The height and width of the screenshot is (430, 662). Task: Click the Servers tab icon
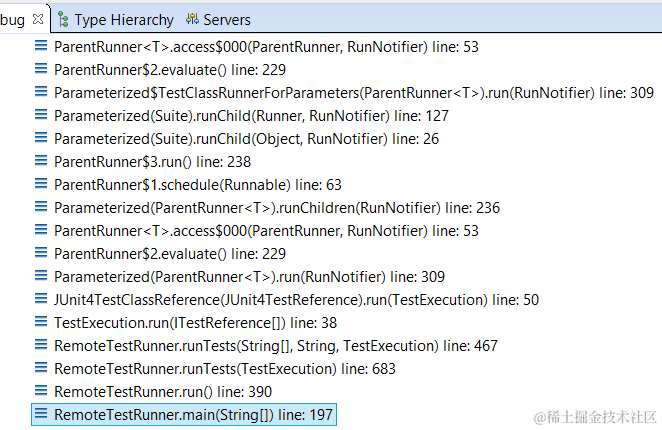pos(192,19)
